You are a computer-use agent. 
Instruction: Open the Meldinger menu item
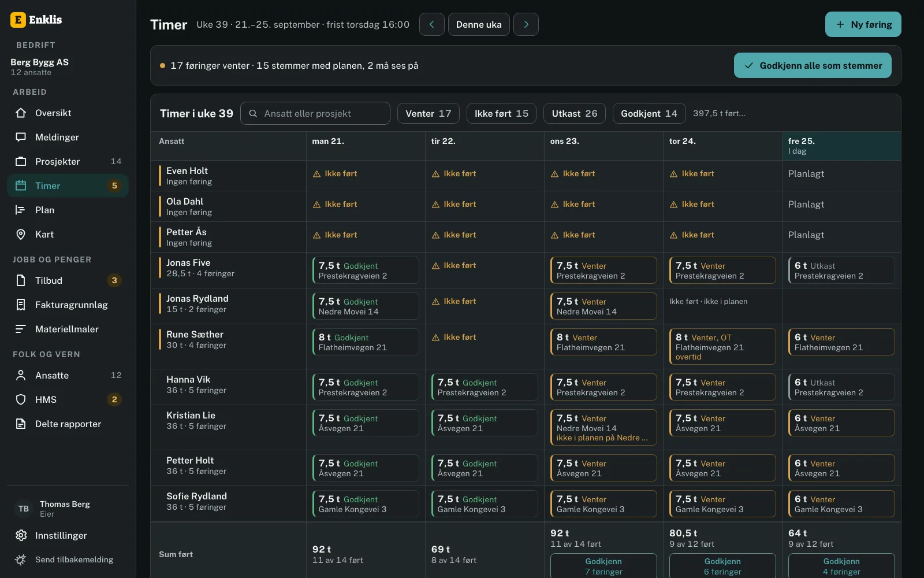coord(68,137)
